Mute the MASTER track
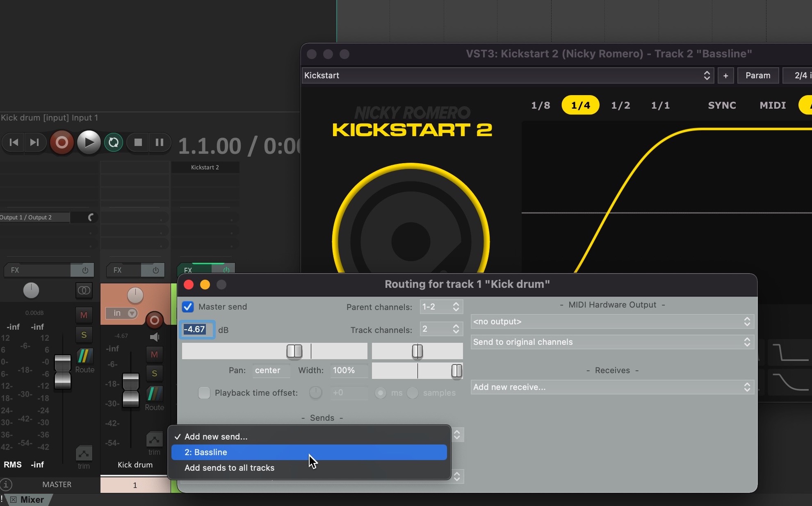This screenshot has width=812, height=506. (84, 315)
